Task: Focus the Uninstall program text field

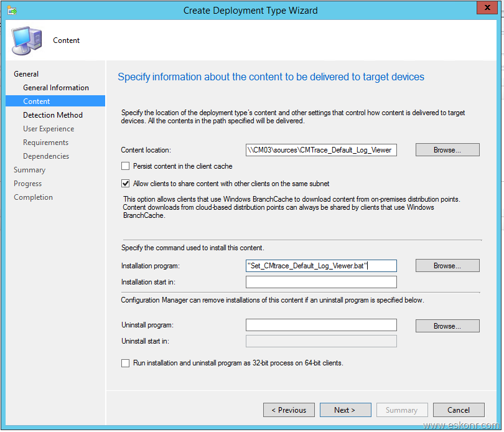Action: tap(321, 325)
